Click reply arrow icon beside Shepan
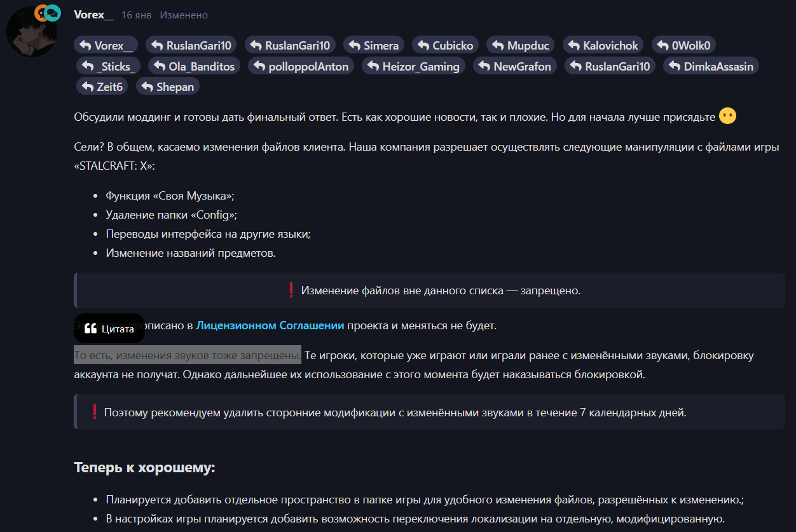The height and width of the screenshot is (532, 796). pyautogui.click(x=147, y=86)
